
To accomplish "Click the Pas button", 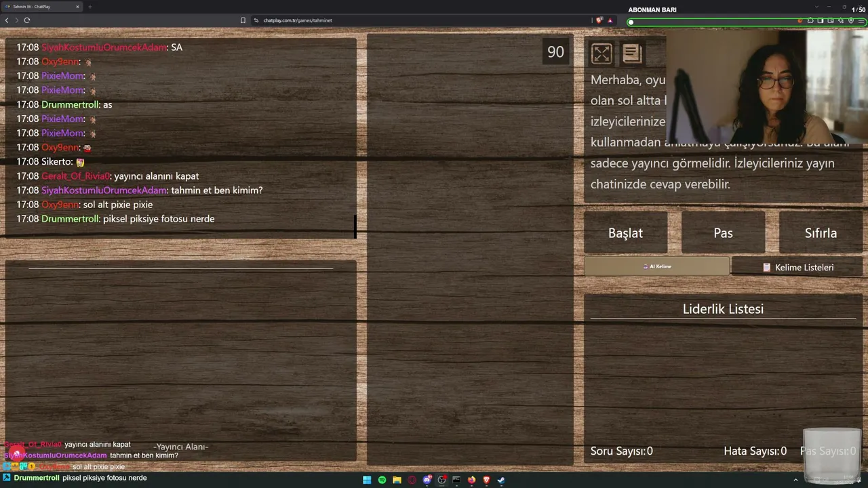I will tap(723, 232).
